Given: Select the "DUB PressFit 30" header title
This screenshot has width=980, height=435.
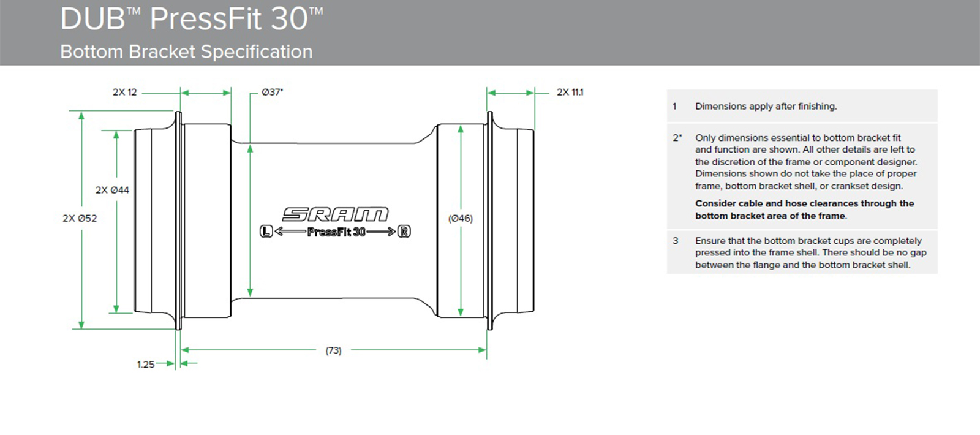Looking at the screenshot, I should point(191,18).
